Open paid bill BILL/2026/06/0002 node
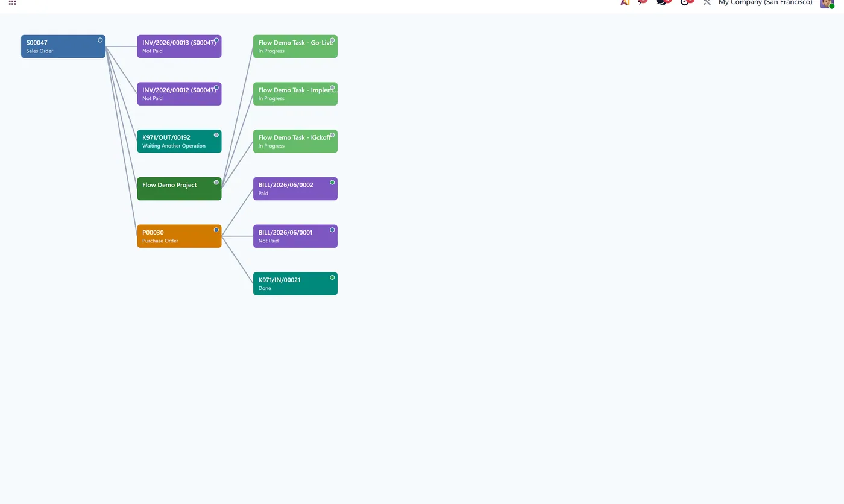Image resolution: width=844 pixels, height=504 pixels. coord(295,189)
